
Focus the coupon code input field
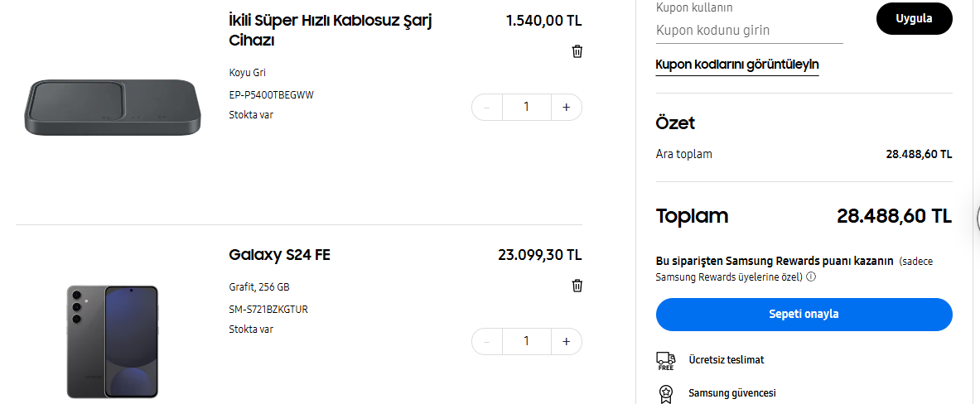point(749,31)
